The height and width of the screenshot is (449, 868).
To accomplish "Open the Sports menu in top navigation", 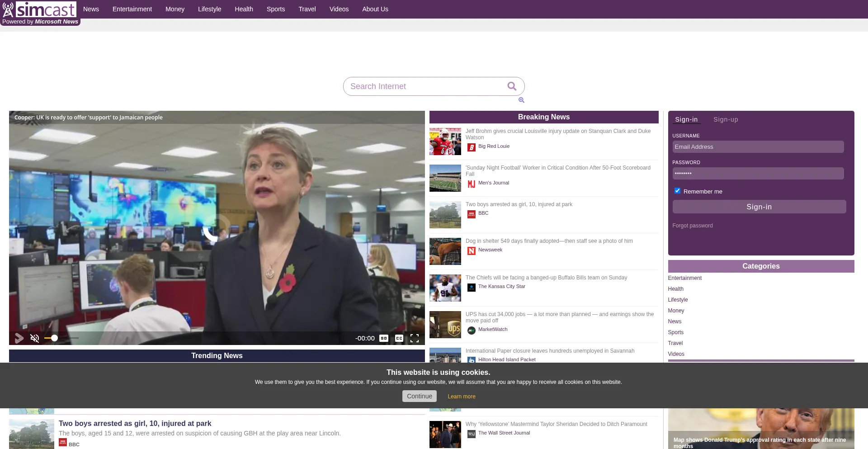I will 275,9.
